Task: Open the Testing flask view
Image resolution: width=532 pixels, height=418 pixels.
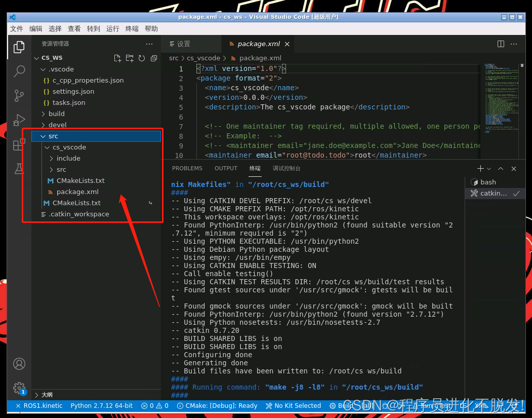Action: 19,168
